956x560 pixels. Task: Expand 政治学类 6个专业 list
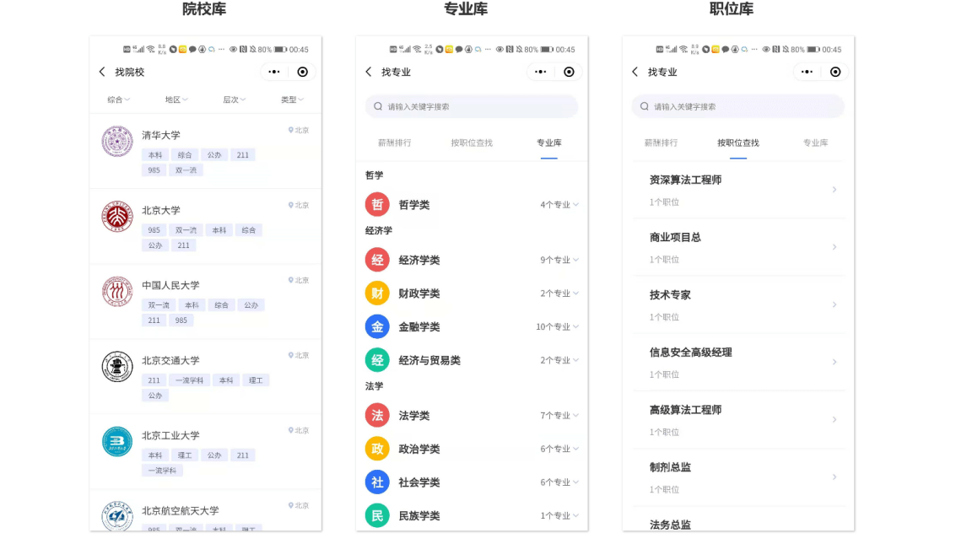(559, 450)
